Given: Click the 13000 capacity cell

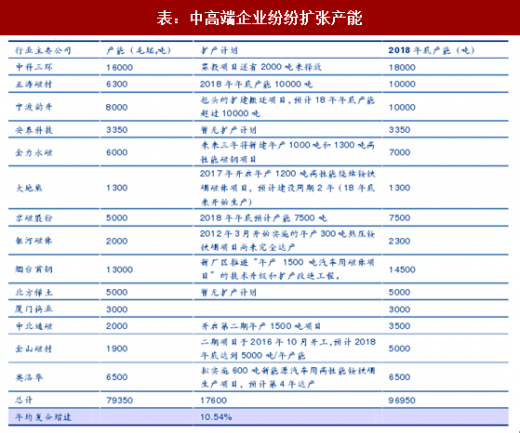Looking at the screenshot, I should [120, 269].
